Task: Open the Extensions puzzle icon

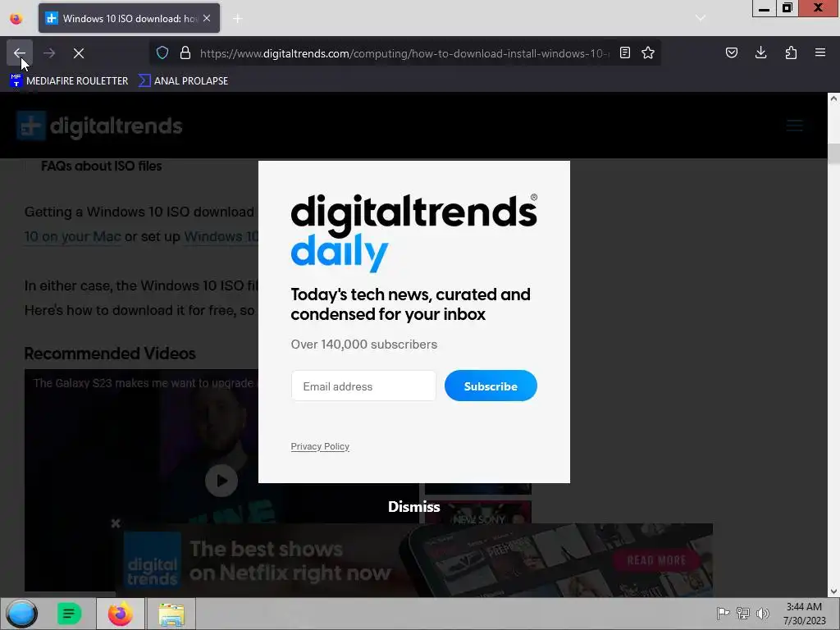Action: tap(791, 53)
